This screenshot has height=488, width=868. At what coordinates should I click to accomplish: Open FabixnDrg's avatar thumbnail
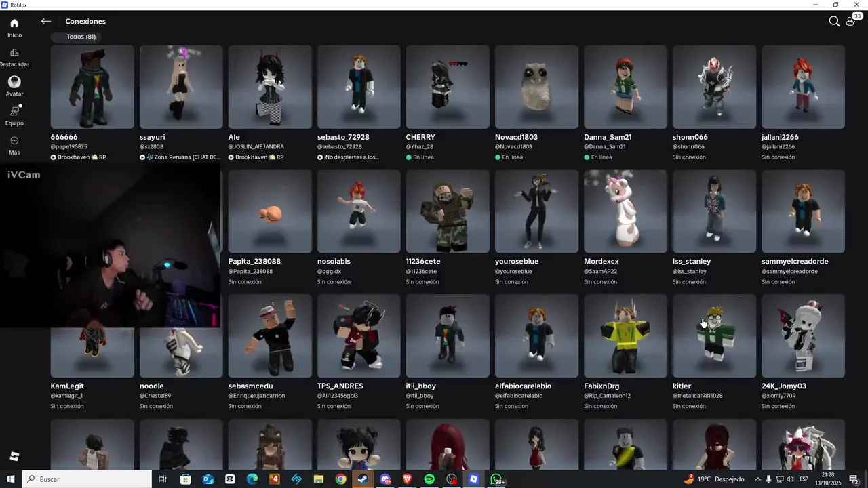(625, 336)
